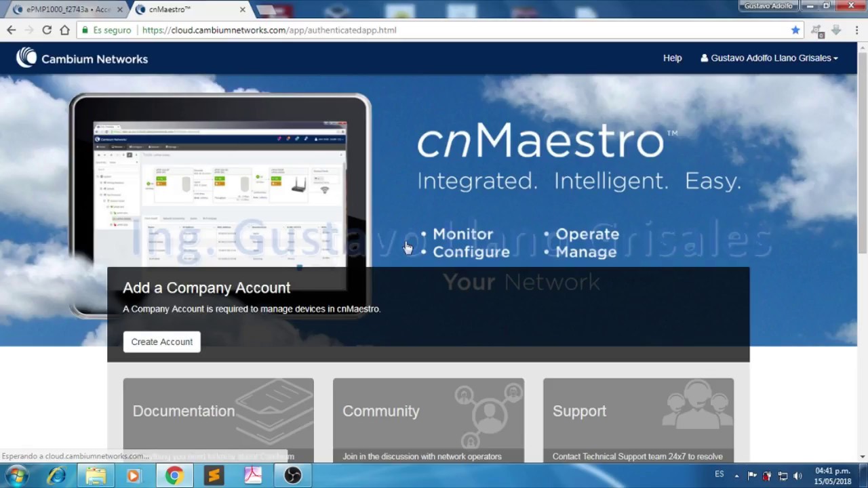The image size is (868, 488).
Task: Click the green padlock Es seguro indicator
Action: click(x=106, y=30)
